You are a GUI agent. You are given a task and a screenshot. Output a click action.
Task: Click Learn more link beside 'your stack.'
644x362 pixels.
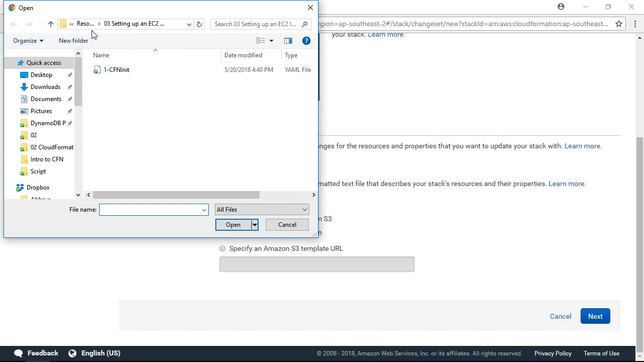pos(386,34)
